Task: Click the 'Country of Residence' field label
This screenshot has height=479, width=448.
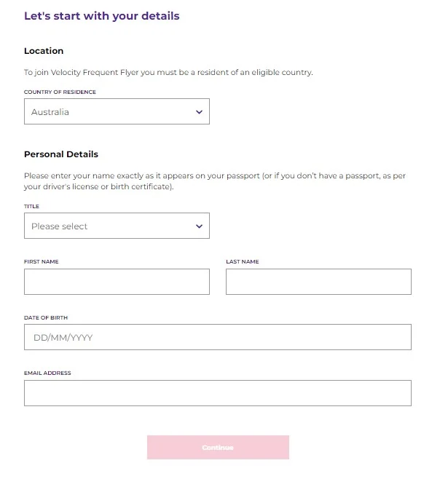Action: click(60, 92)
